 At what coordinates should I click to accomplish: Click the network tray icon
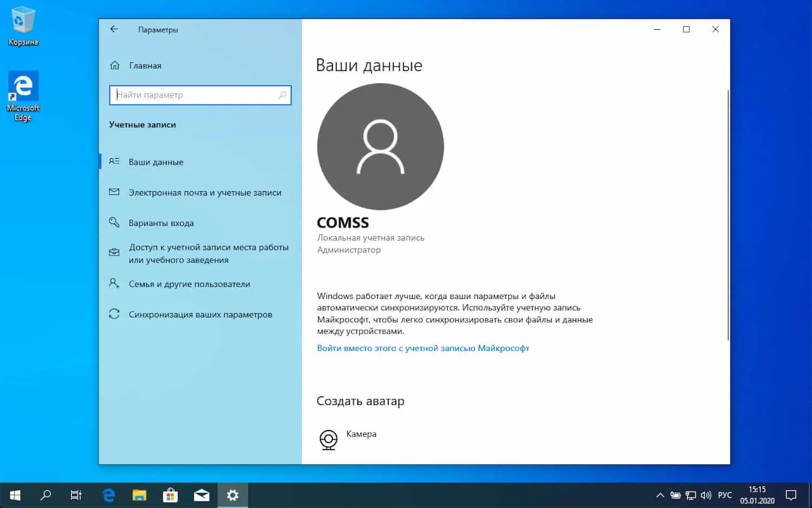(x=690, y=495)
